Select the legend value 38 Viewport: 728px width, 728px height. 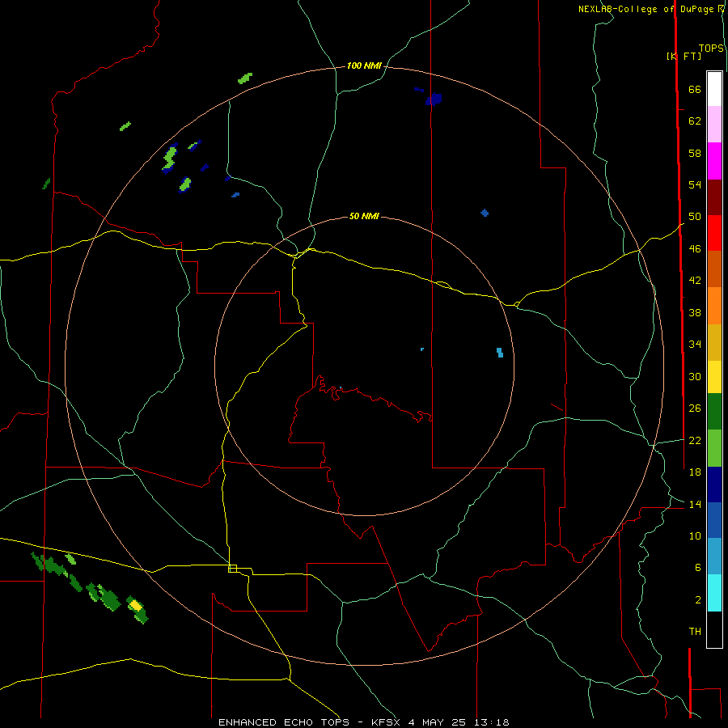695,312
